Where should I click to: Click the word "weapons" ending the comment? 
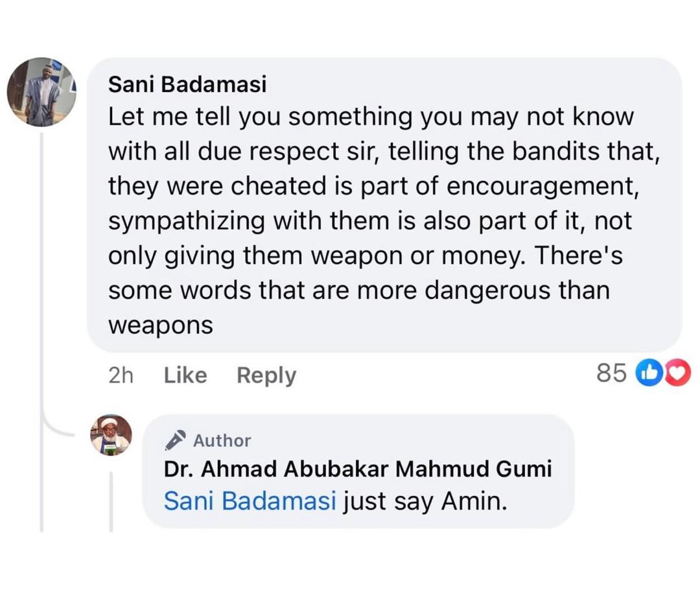tap(160, 325)
